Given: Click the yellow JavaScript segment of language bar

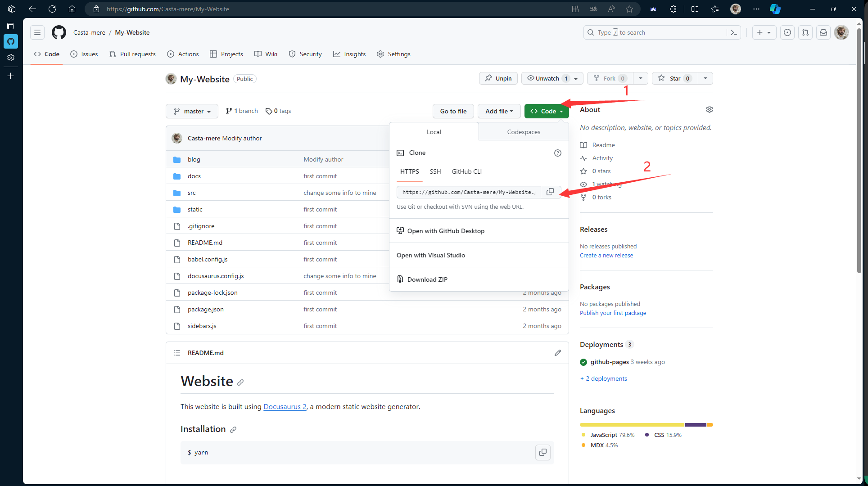Looking at the screenshot, I should click(x=632, y=425).
